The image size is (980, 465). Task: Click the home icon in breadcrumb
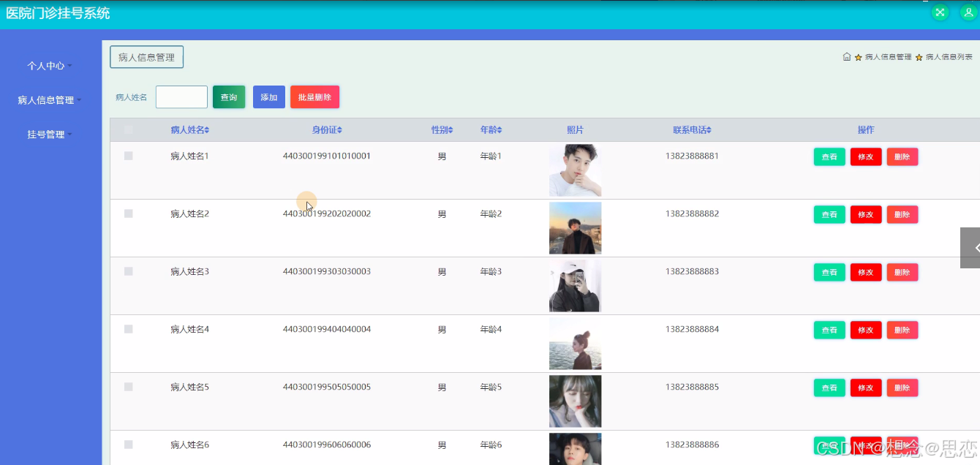847,56
